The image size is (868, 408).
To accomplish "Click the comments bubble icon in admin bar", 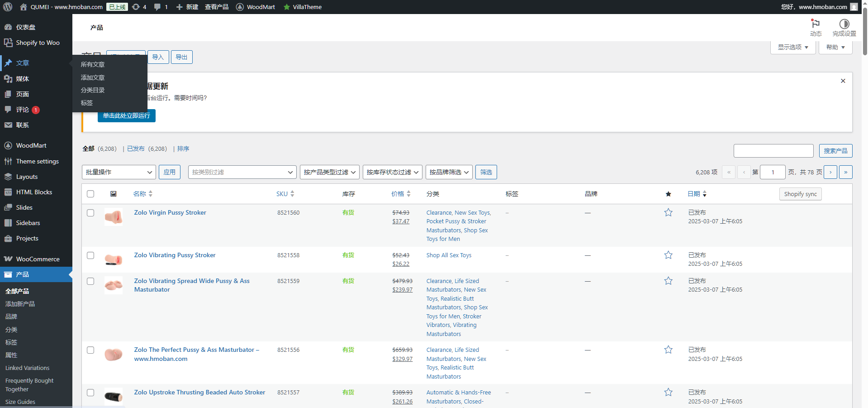I will click(157, 7).
